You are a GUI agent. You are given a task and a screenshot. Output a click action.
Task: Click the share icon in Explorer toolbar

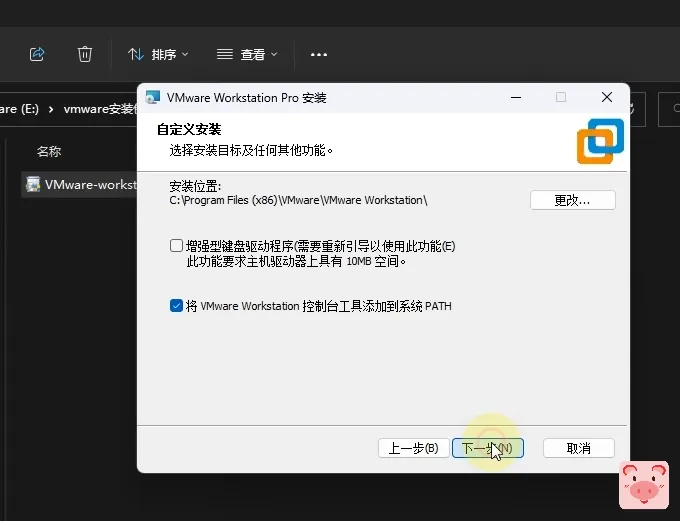37,54
